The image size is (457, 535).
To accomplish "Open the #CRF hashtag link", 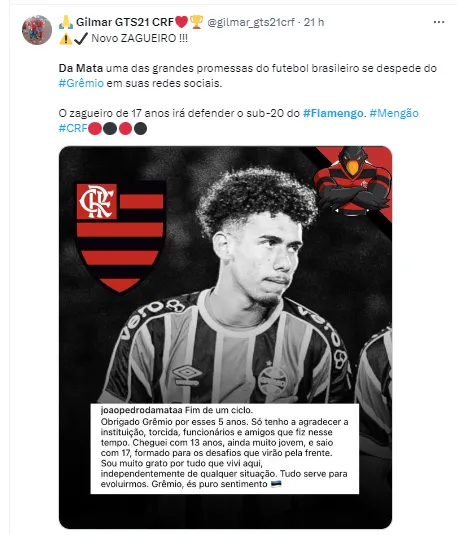I will point(73,129).
